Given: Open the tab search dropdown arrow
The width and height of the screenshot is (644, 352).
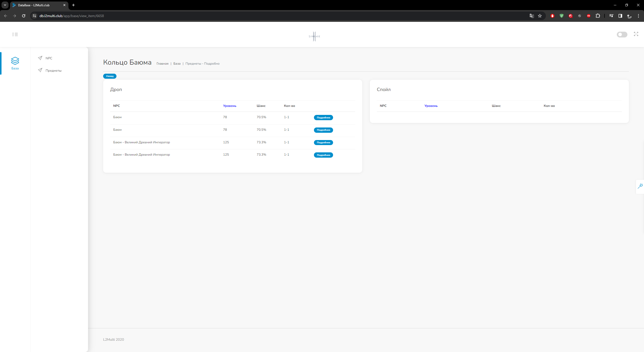Looking at the screenshot, I should pyautogui.click(x=5, y=5).
